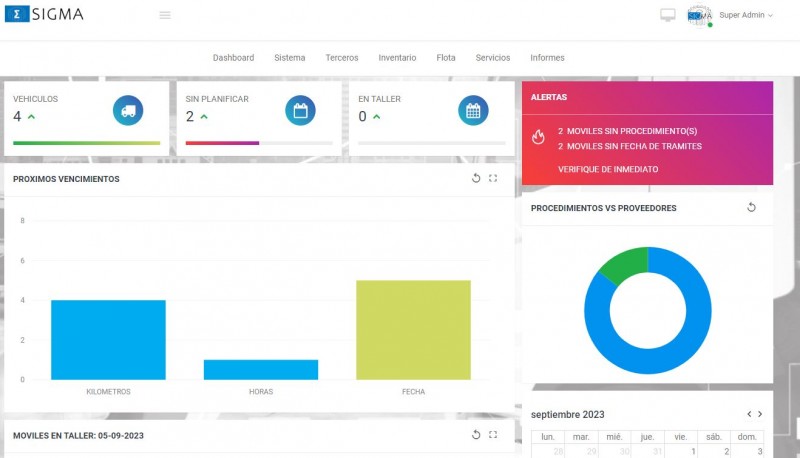
Task: Click the truck icon in Vehiculos card
Action: pos(128,111)
